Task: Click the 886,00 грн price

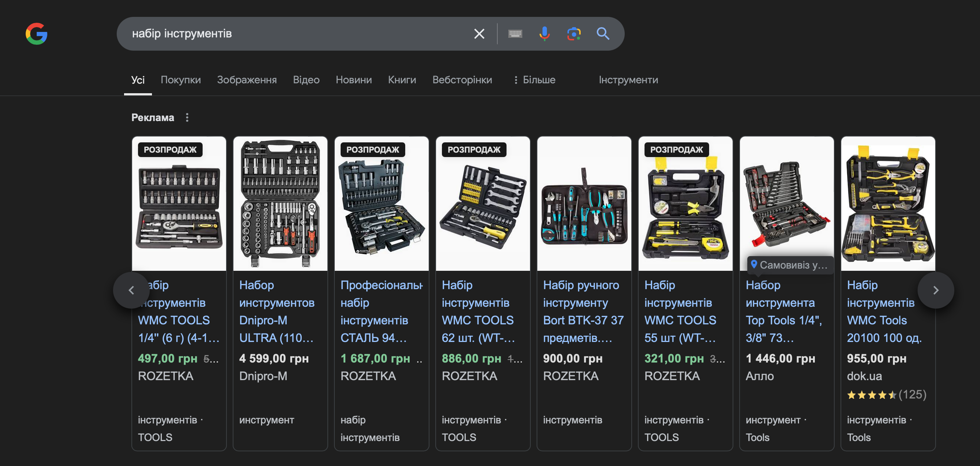Action: pos(471,358)
